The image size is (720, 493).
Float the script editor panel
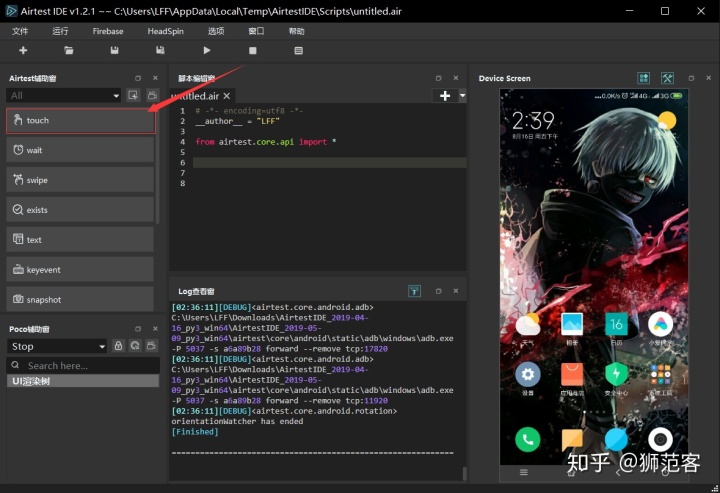[438, 78]
